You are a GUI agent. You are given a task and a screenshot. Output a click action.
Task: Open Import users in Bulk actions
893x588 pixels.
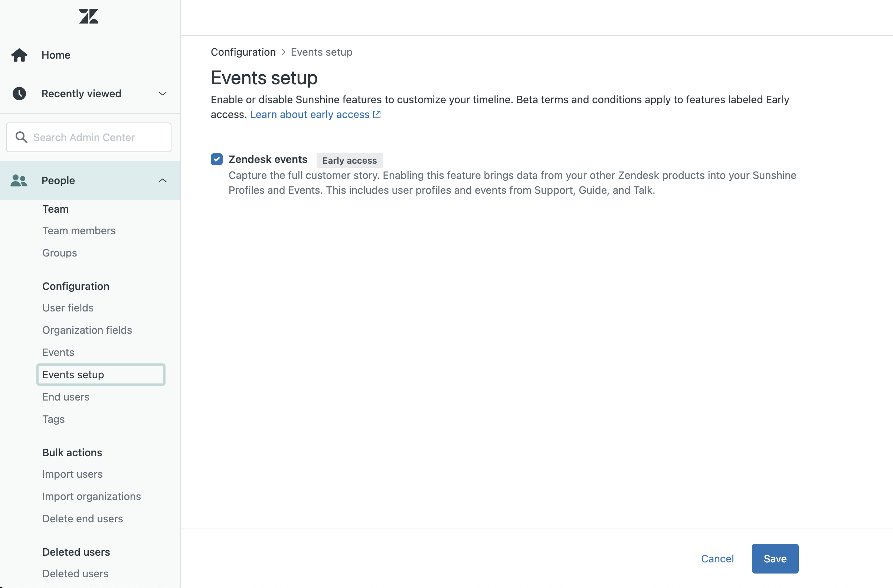click(72, 474)
